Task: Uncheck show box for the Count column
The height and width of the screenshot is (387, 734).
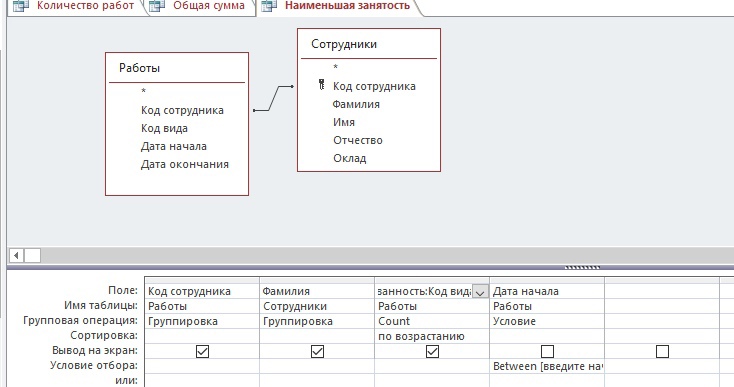Action: pos(433,351)
